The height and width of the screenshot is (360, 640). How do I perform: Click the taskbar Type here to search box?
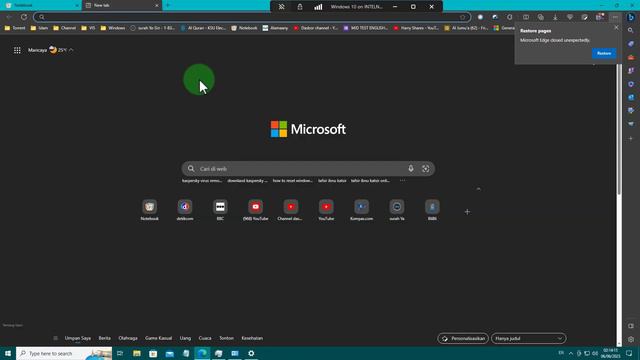tap(64, 353)
